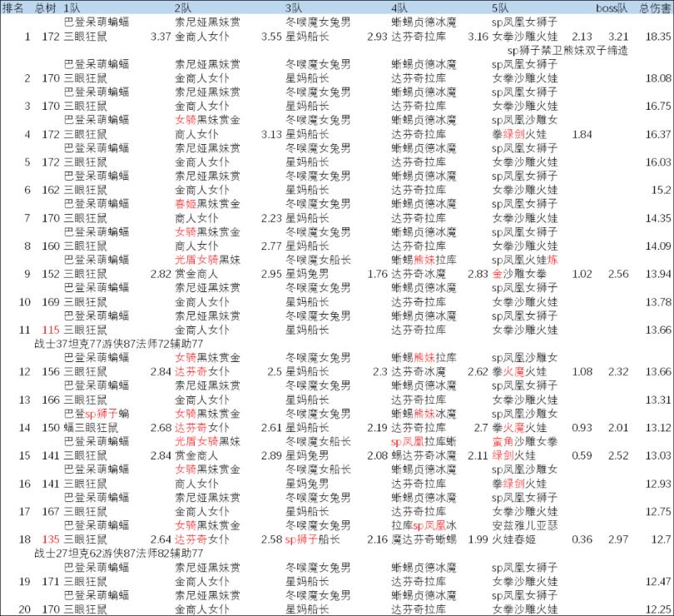Select rank number 20 in the last row

(x=27, y=609)
